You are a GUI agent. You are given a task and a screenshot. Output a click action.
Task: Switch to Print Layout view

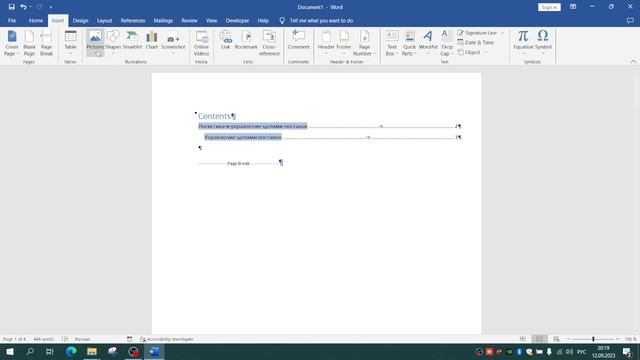point(539,339)
